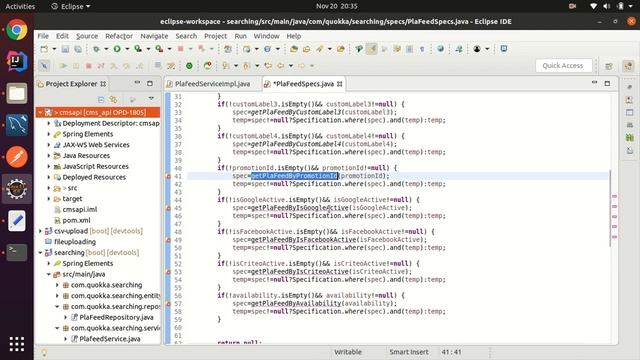
Task: Click the Run External Tools icon
Action: tap(159, 49)
